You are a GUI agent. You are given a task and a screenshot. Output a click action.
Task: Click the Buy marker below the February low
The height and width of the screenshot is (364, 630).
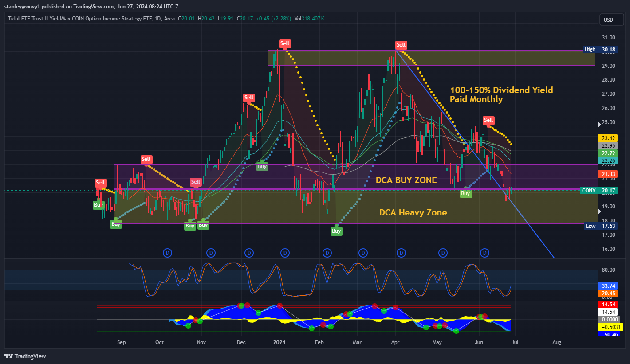pos(336,231)
